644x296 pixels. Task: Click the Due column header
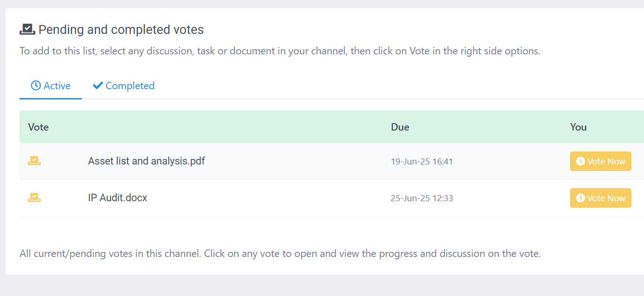(400, 127)
